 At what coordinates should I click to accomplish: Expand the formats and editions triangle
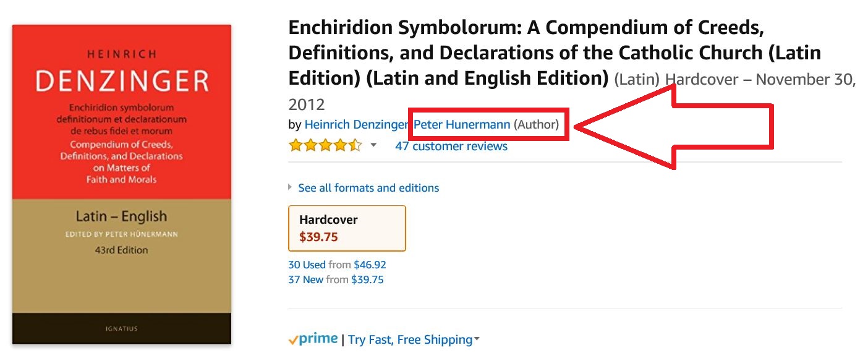click(x=291, y=187)
